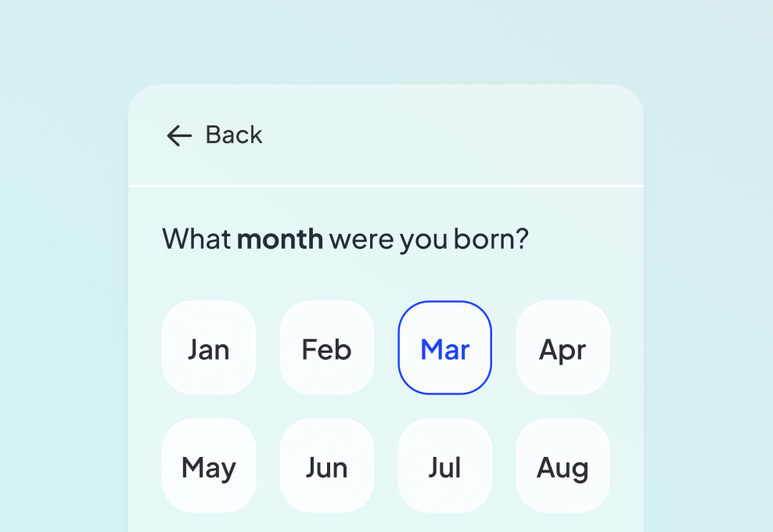Click empty header area right of Back

click(454, 135)
